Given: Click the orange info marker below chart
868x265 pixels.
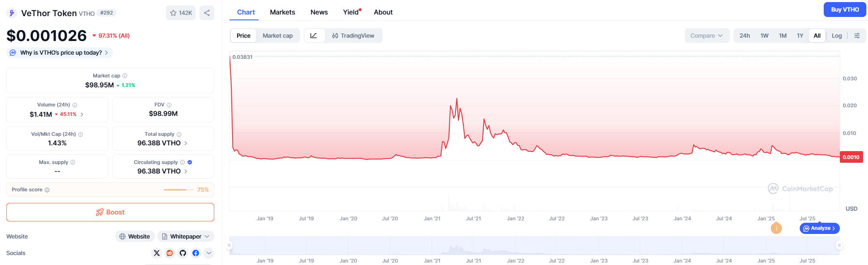Looking at the screenshot, I should [776, 228].
